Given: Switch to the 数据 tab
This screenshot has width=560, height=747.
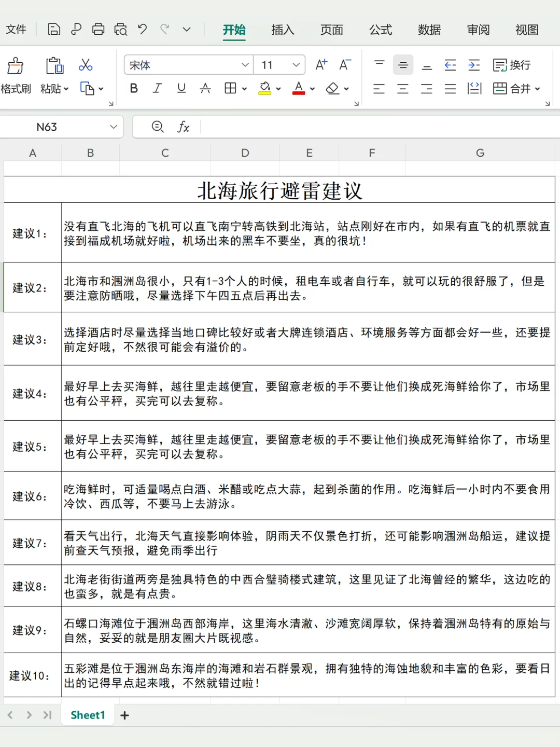Looking at the screenshot, I should [429, 30].
